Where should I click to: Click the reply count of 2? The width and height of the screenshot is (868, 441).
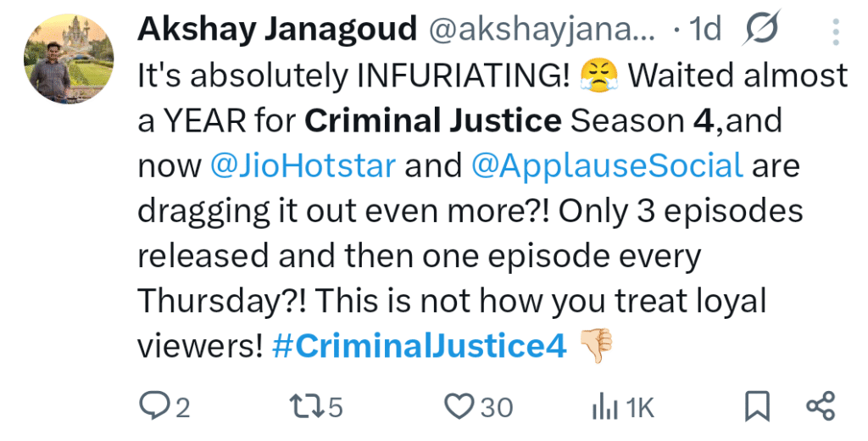pos(182,408)
